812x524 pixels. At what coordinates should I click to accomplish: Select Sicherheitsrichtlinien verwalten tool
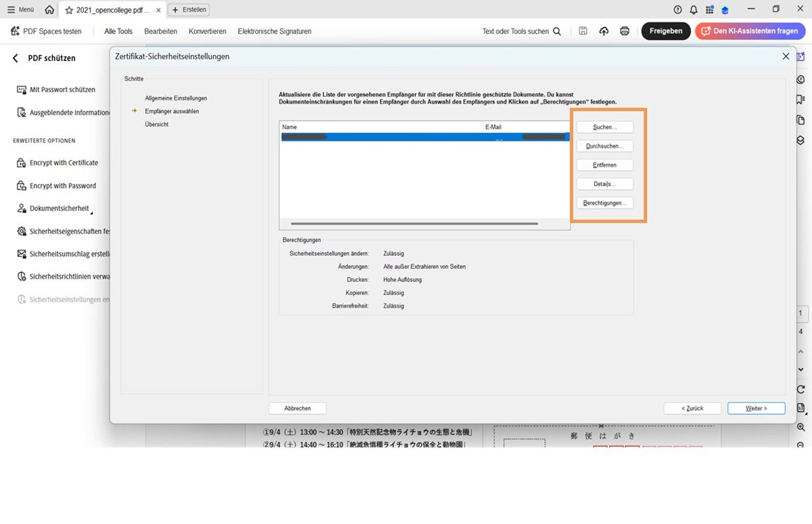pos(63,276)
